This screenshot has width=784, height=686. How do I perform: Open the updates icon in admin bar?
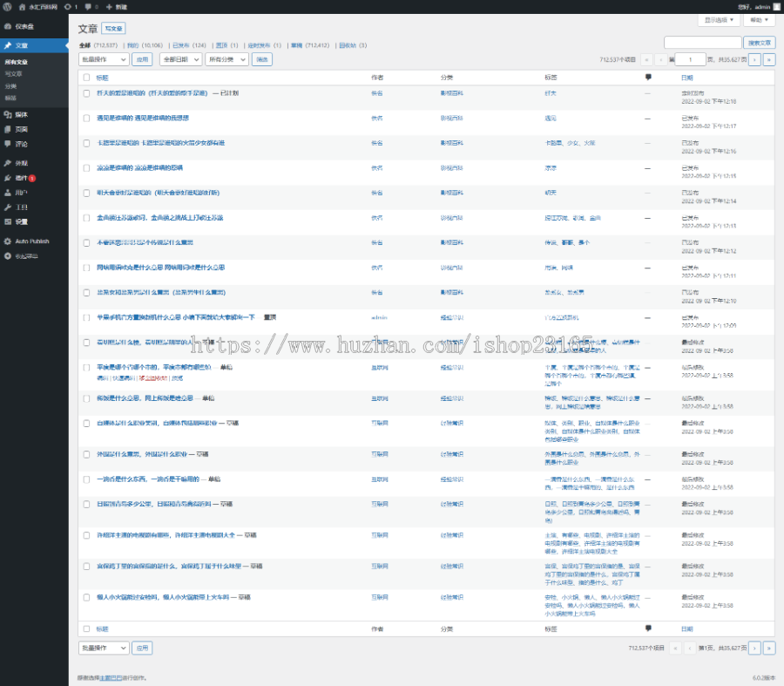(67, 7)
